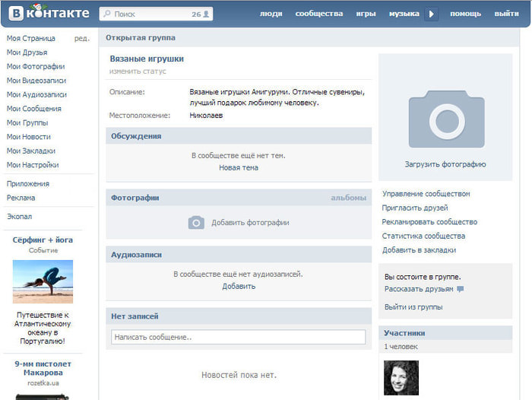This screenshot has height=400, width=532.
Task: Click the megaphone icon beside Рассказать друзьям
Action: pos(461,290)
